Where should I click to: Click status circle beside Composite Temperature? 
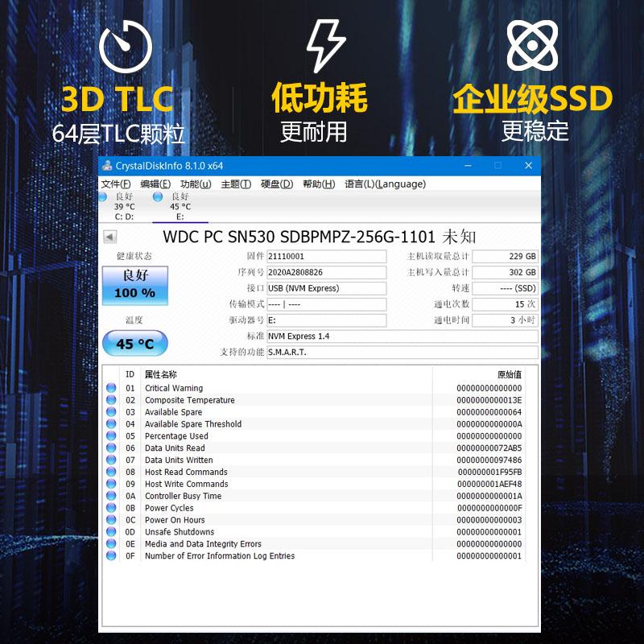pos(111,400)
